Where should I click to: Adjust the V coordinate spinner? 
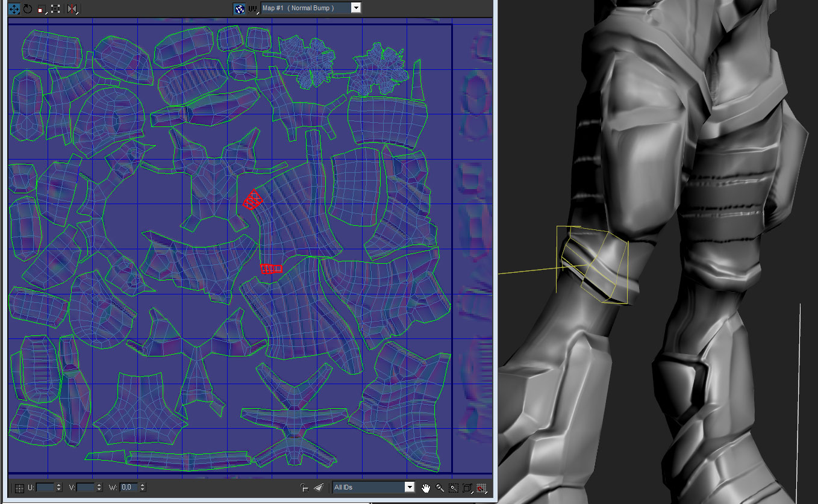99,487
